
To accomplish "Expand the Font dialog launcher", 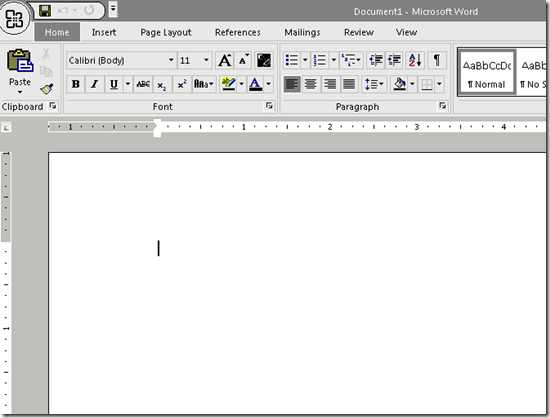I will tap(269, 106).
